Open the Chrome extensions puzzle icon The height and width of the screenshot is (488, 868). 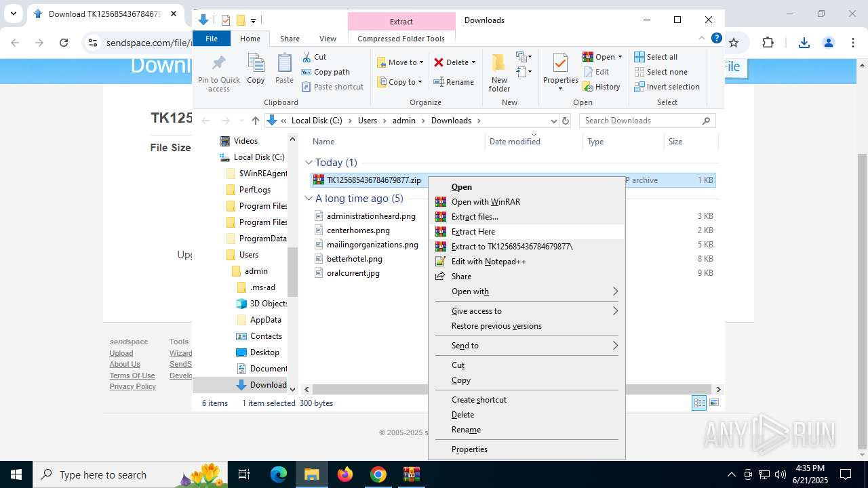(768, 43)
